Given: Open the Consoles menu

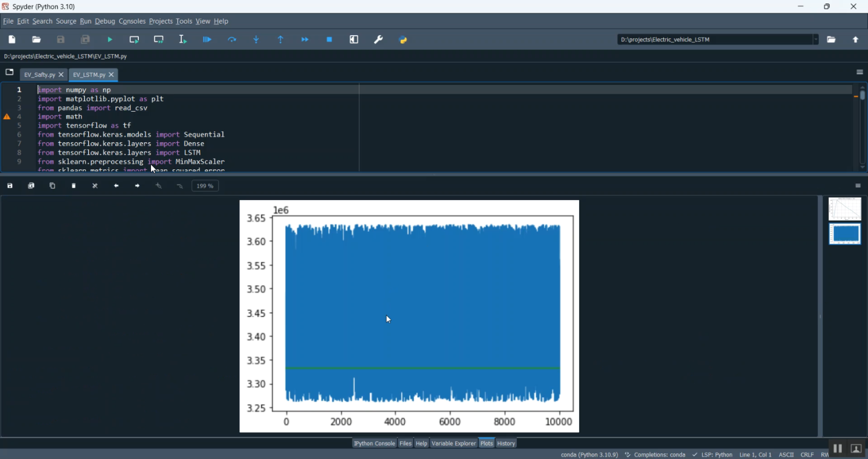Looking at the screenshot, I should click(132, 21).
